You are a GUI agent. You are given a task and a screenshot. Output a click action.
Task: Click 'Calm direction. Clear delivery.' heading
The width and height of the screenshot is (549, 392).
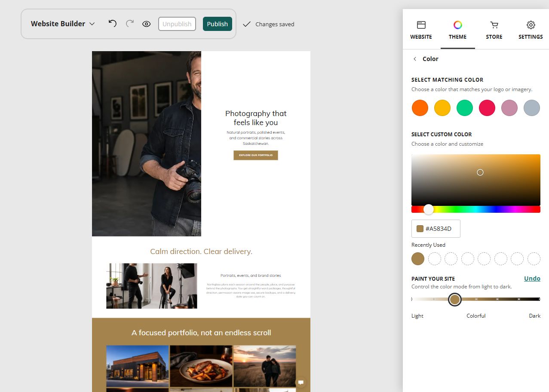click(201, 251)
